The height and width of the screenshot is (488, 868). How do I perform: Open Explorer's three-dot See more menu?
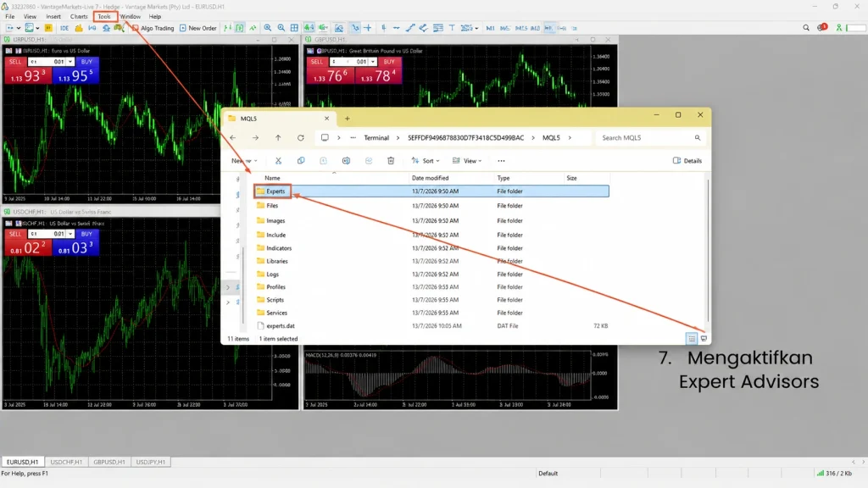tap(502, 161)
